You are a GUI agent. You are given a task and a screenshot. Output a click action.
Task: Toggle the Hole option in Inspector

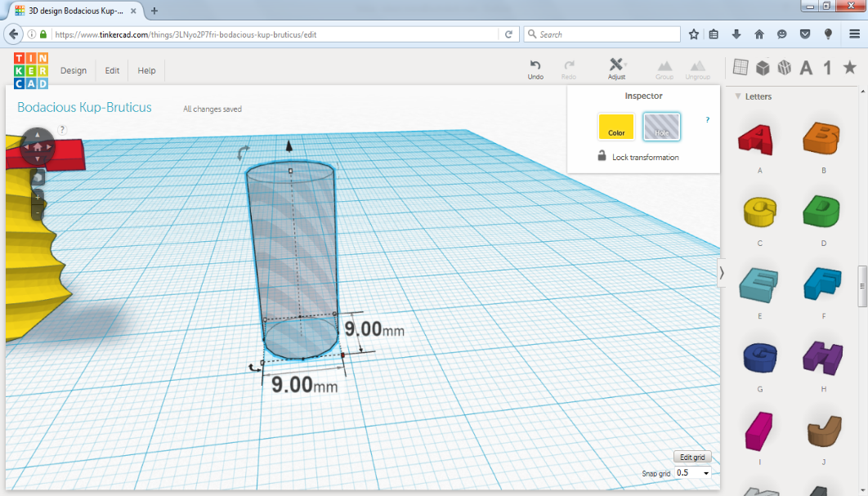pos(661,126)
